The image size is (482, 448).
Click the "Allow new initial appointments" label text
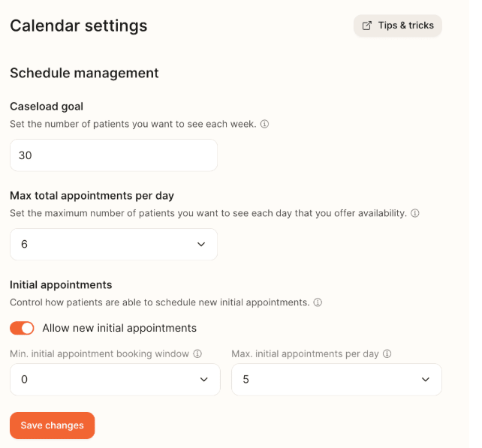119,328
